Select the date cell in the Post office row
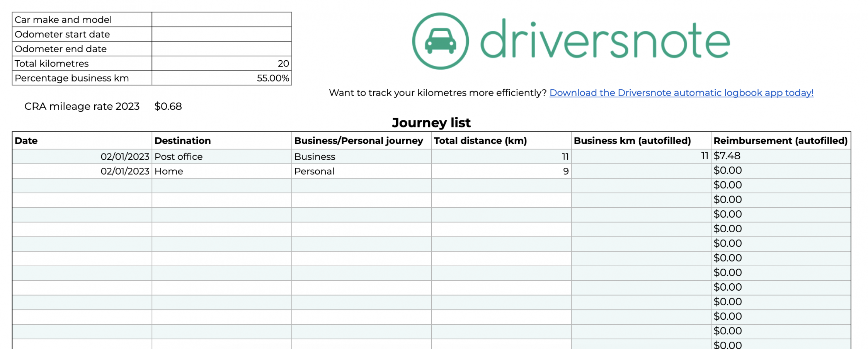Viewport: 868px width, 349px height. 82,157
